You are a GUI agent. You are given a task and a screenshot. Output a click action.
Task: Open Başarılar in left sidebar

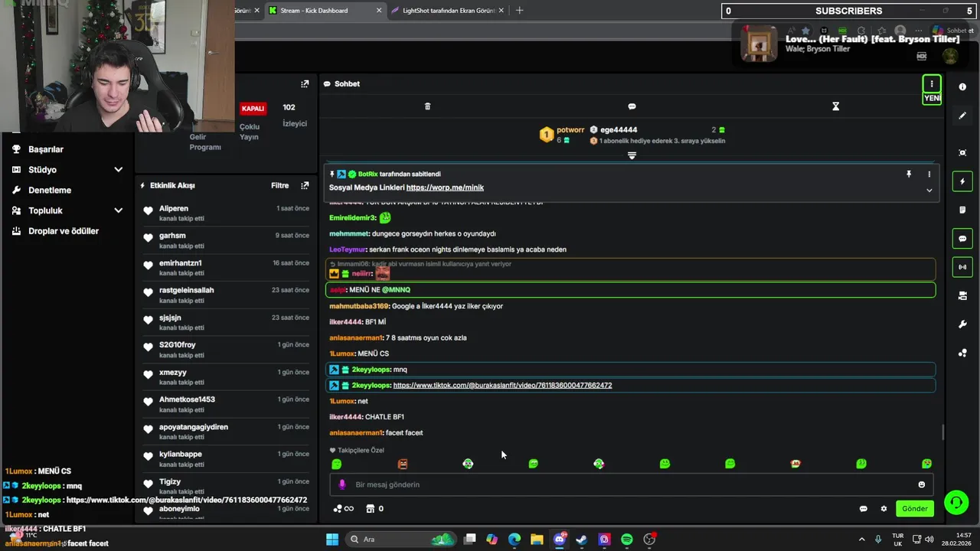point(46,149)
